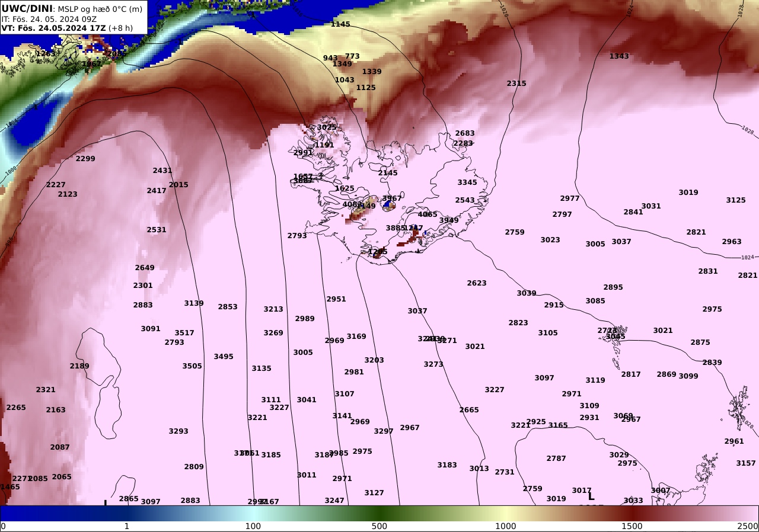Image resolution: width=759 pixels, height=532 pixels.
Task: Click the 2951 value south of Iceland
Action: [336, 299]
